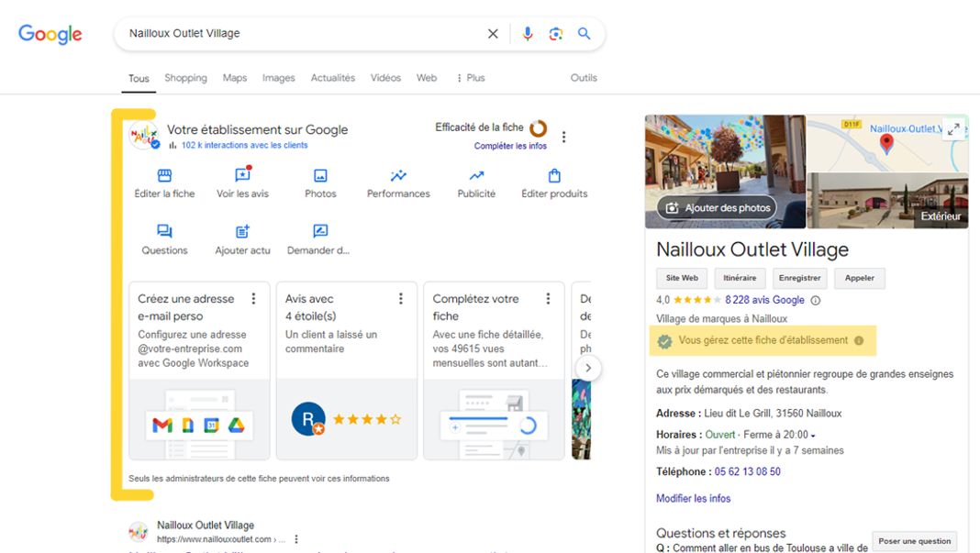Open the 'Créez une adresse e-mail perso' card

(199, 371)
